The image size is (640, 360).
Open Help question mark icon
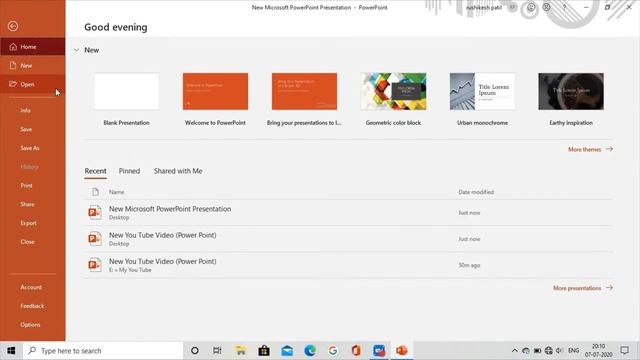coord(564,7)
